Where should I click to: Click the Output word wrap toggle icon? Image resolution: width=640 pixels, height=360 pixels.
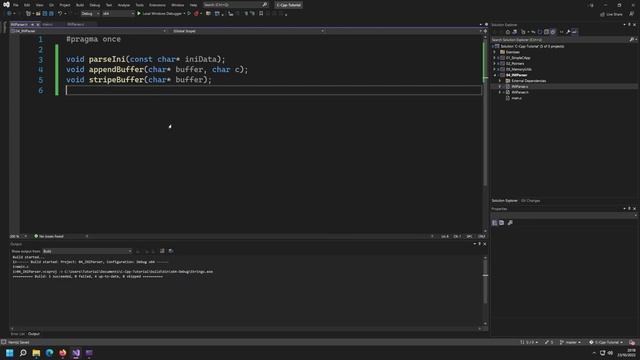click(x=171, y=251)
